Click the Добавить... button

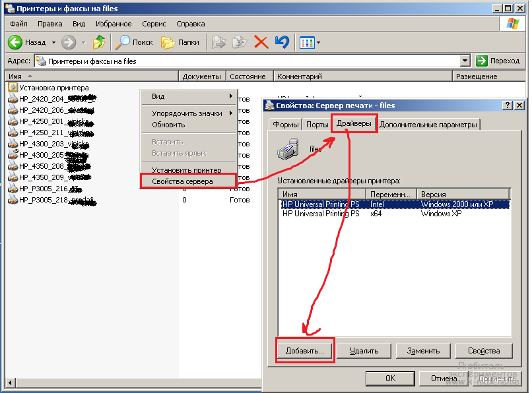point(305,351)
